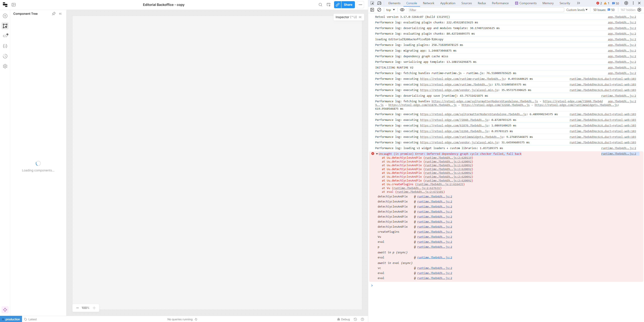Click the errors count badge
Image resolution: width=644 pixels, height=322 pixels.
pyautogui.click(x=599, y=3)
